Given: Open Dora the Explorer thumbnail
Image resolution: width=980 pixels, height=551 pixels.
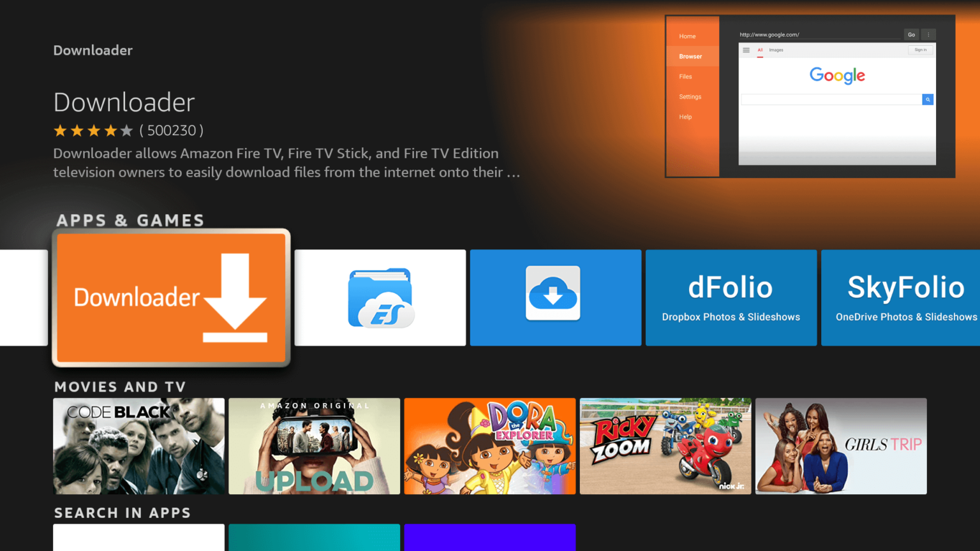Looking at the screenshot, I should click(x=490, y=446).
